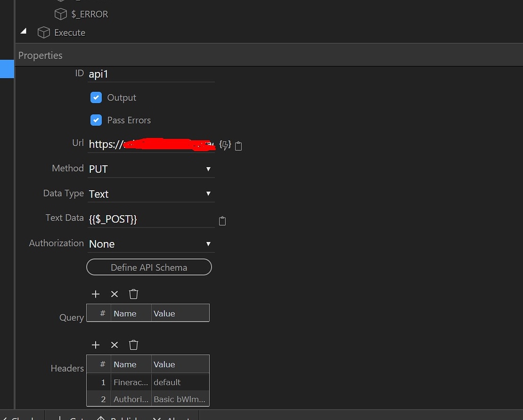
Task: Click the Properties panel header
Action: click(269, 55)
